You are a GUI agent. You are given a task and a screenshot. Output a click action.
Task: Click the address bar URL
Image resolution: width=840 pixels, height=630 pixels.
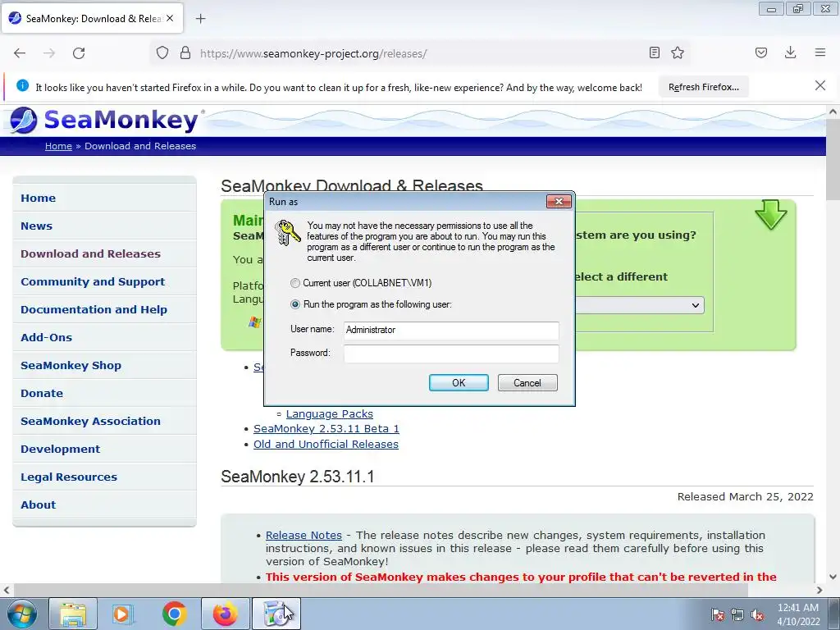pyautogui.click(x=313, y=53)
